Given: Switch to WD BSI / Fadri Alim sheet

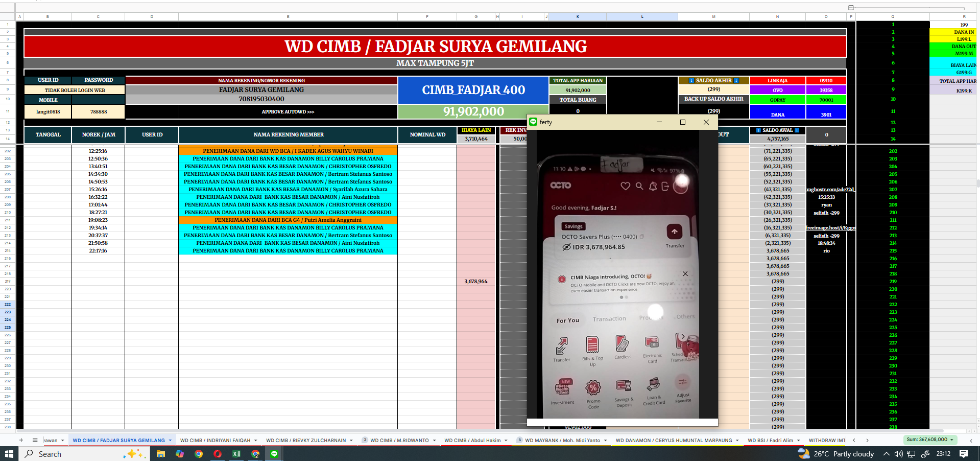Looking at the screenshot, I should point(770,440).
